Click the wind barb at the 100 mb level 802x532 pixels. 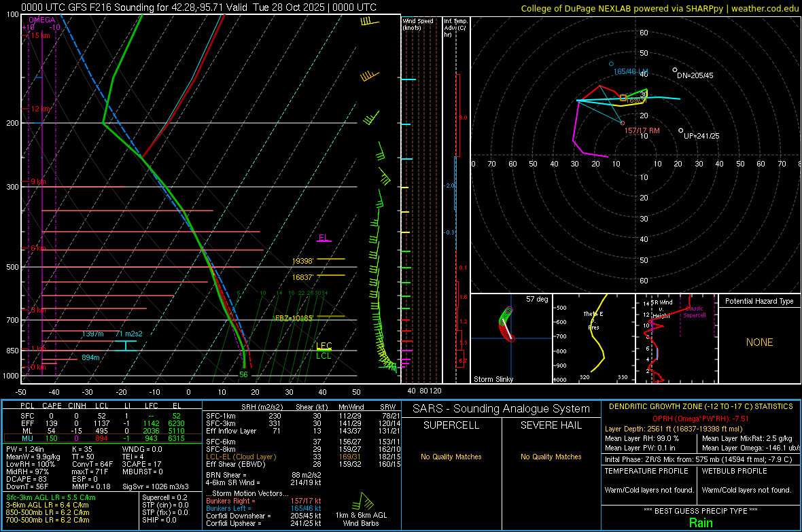click(369, 22)
